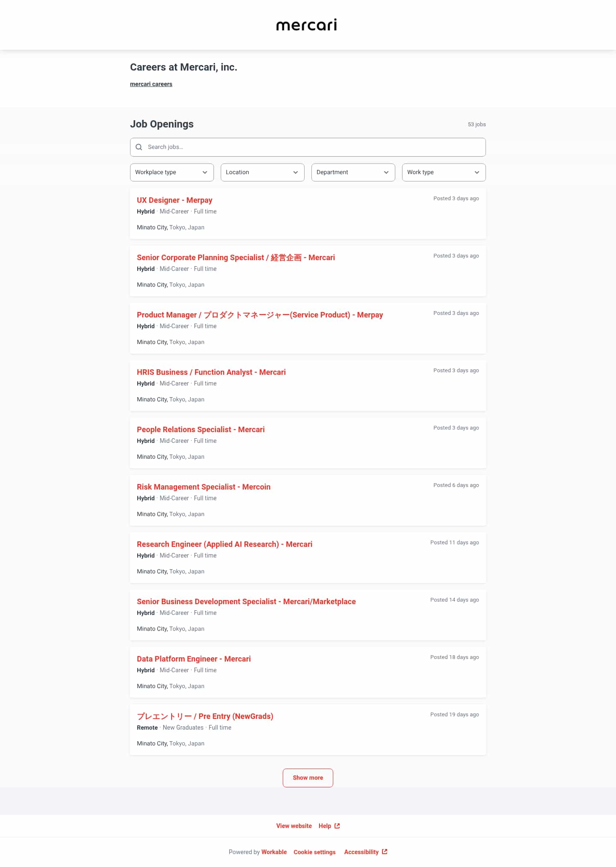The image size is (616, 867).
Task: Open Research Engineer (Applied AI Research) job
Action: click(x=225, y=544)
